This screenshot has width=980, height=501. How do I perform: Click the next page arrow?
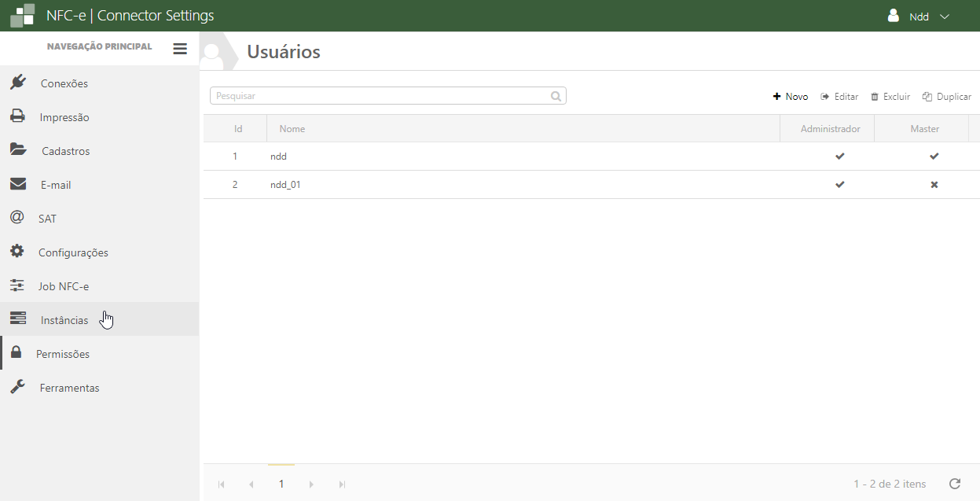(311, 484)
